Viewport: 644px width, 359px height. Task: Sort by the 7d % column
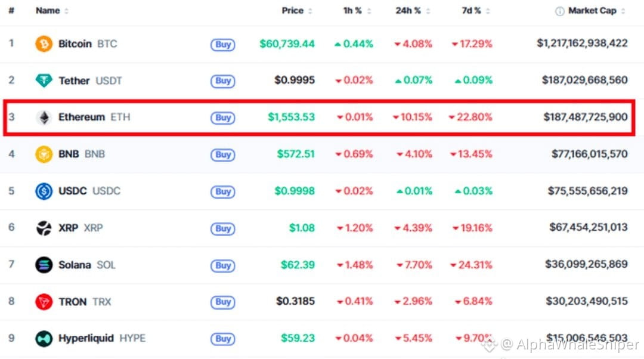click(475, 11)
